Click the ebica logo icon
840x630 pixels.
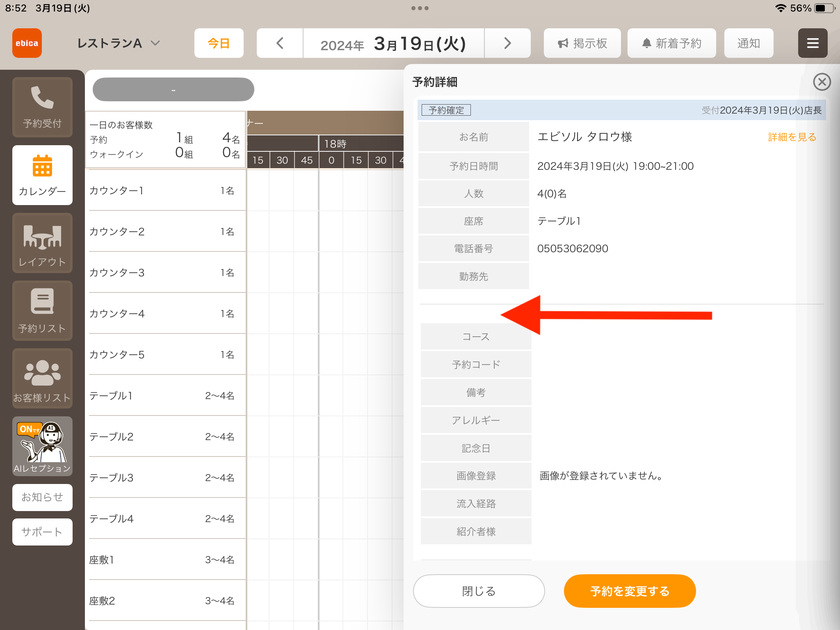pos(27,43)
